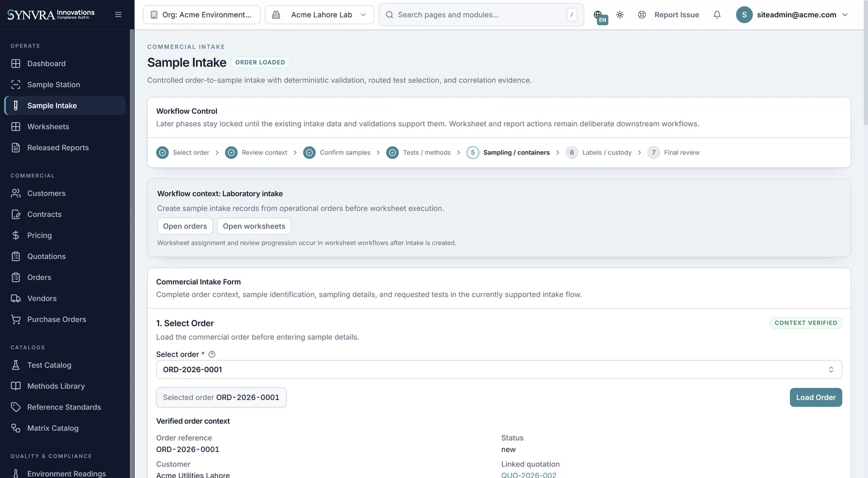Click the Environment Readings thermometer icon
Image resolution: width=868 pixels, height=478 pixels.
tap(16, 474)
